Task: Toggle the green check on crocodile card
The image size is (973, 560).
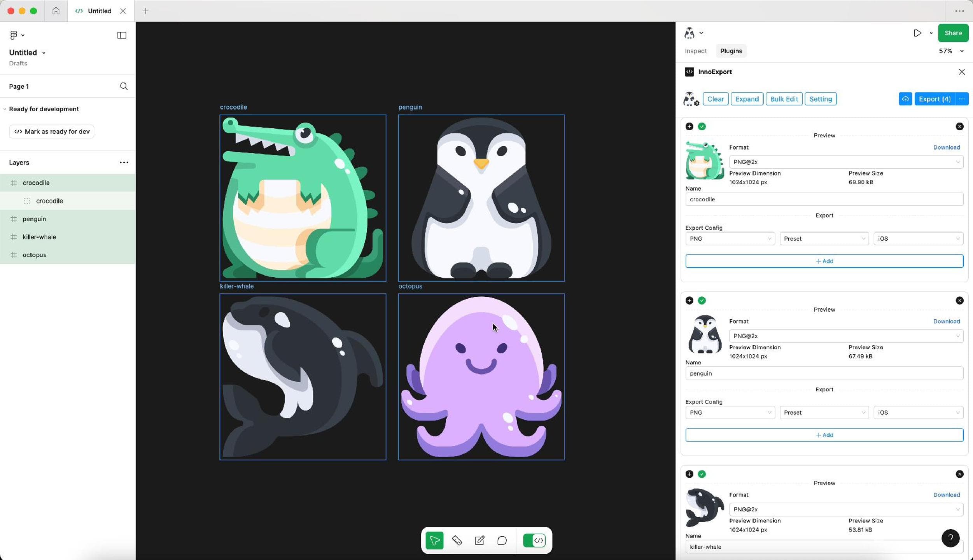Action: [x=702, y=126]
